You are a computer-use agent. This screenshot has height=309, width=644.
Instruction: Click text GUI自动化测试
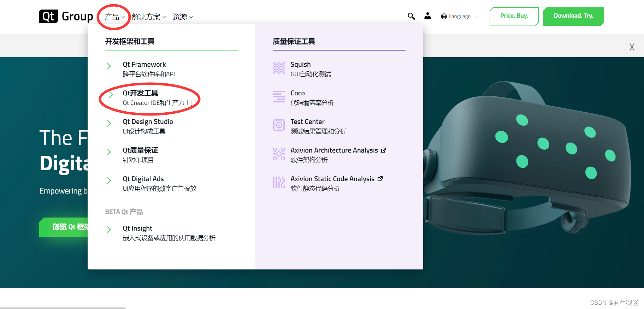point(311,74)
